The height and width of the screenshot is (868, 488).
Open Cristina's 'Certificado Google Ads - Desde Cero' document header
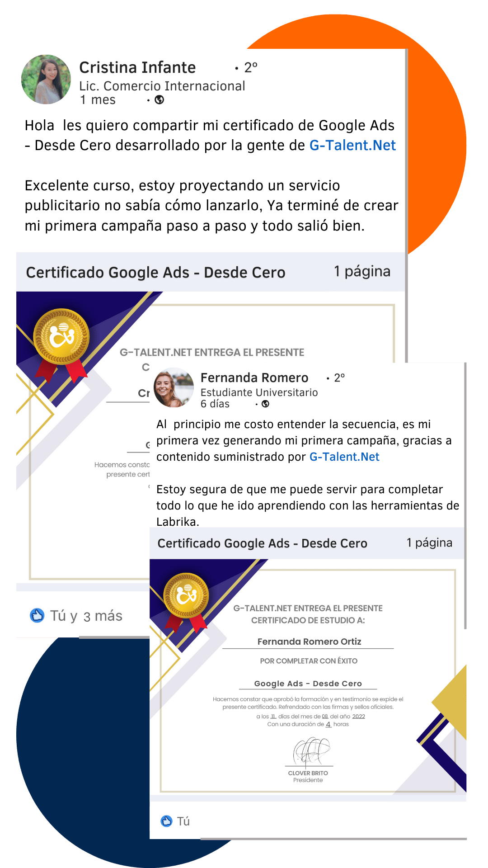tap(211, 272)
